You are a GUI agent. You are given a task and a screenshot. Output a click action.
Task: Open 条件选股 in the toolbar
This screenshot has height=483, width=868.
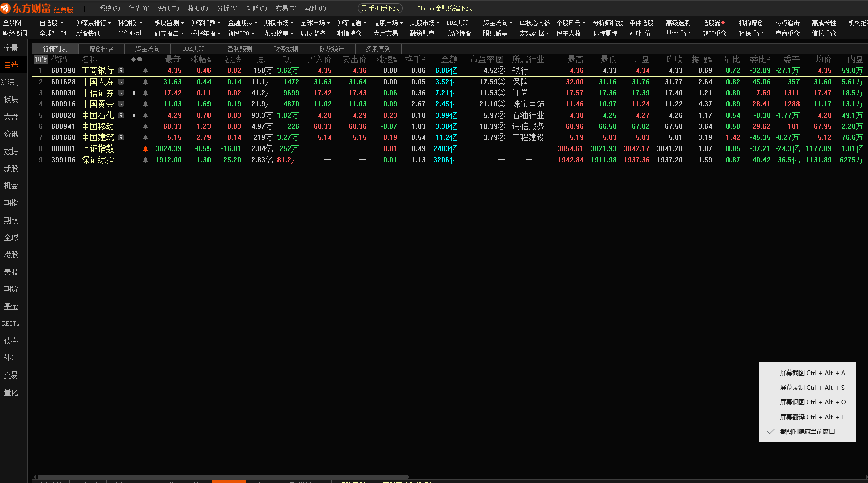(641, 23)
